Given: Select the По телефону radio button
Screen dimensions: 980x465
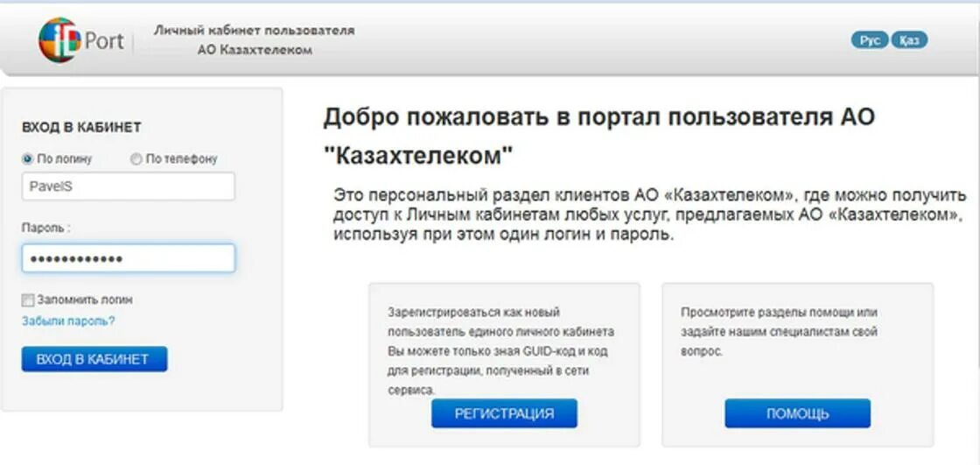Looking at the screenshot, I should 136,159.
